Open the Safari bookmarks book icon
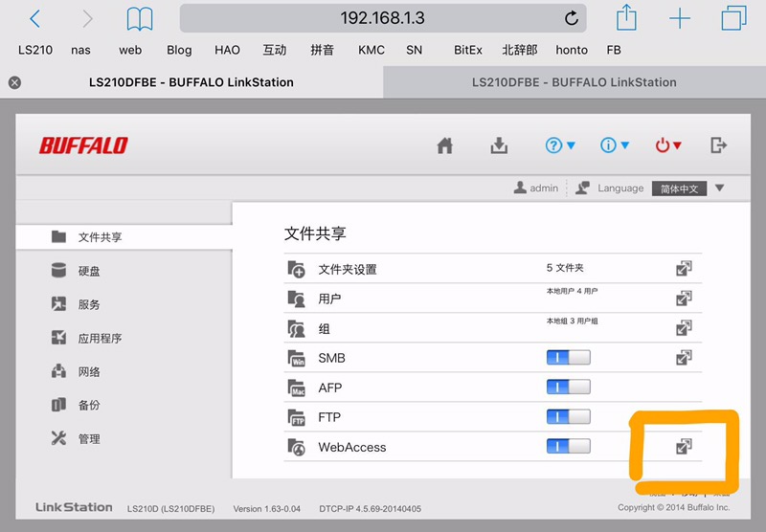 (x=140, y=19)
